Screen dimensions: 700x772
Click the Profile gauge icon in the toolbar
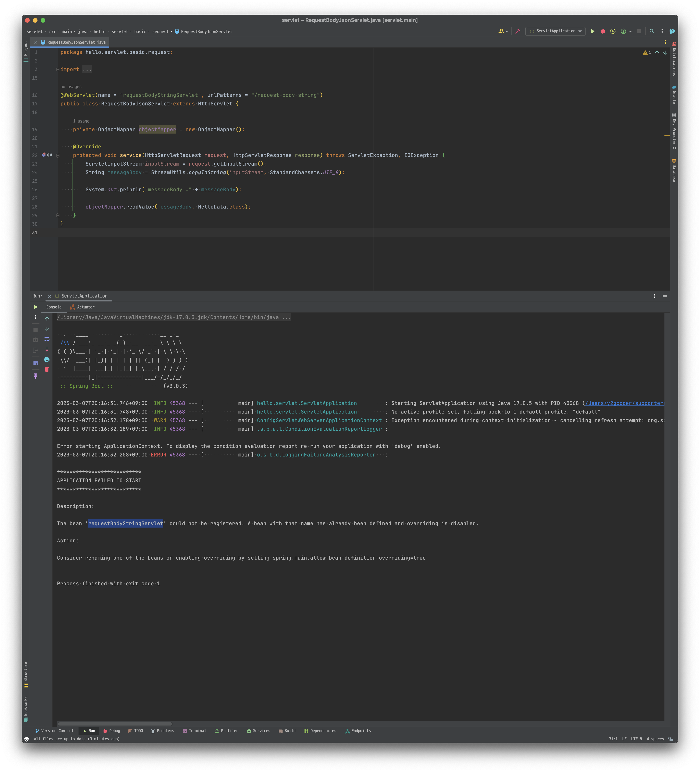click(x=623, y=31)
